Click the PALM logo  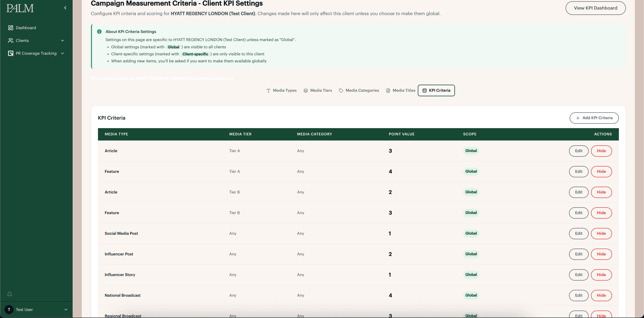[x=20, y=8]
